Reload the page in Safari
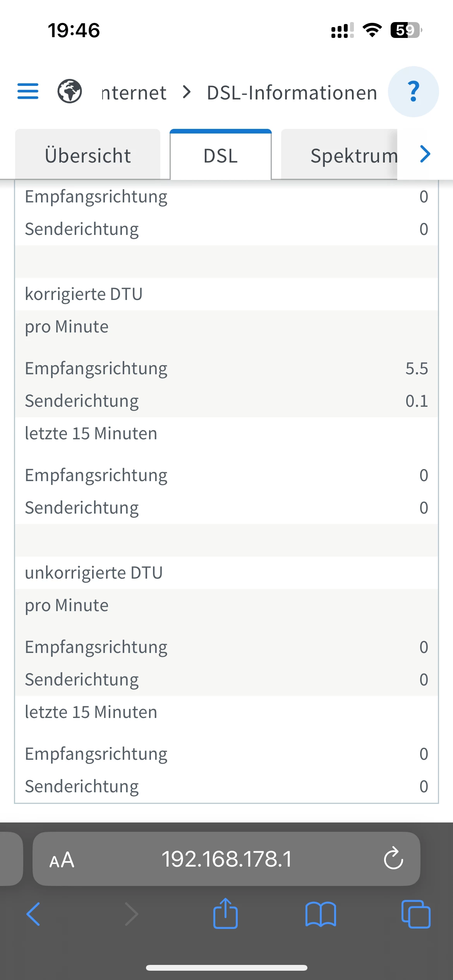 [393, 858]
